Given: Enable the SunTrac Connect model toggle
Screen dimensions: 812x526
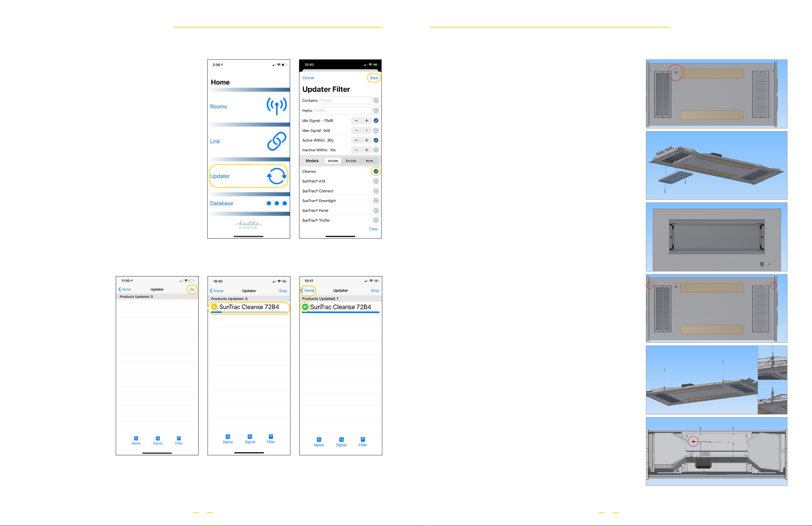Looking at the screenshot, I should [376, 191].
